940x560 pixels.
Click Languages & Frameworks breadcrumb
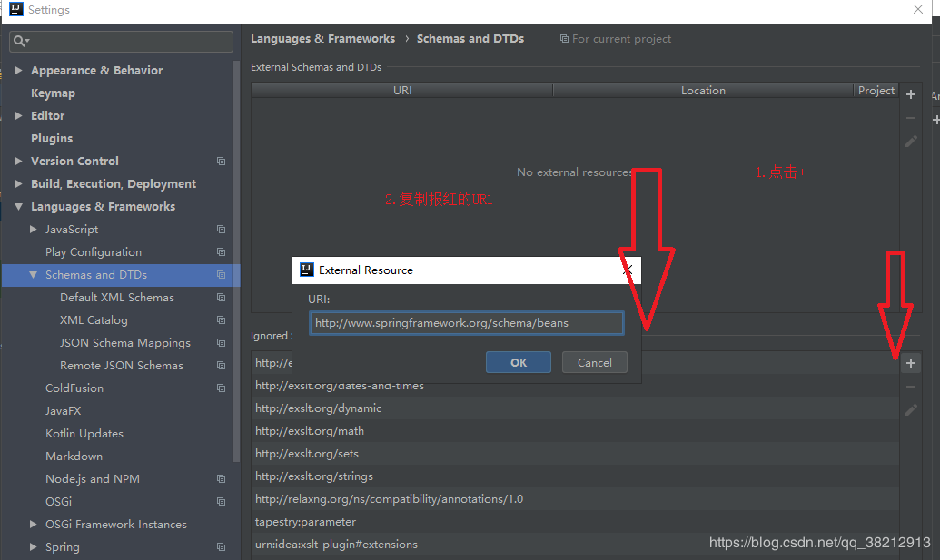coord(322,38)
